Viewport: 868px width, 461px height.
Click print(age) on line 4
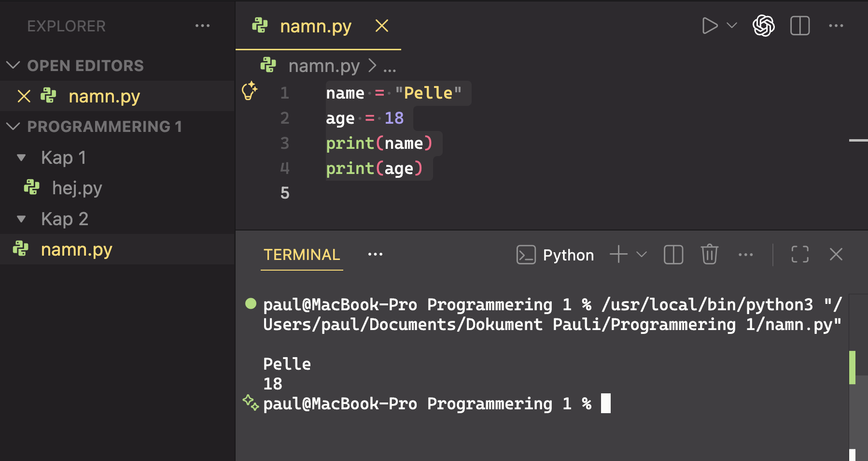pos(374,169)
